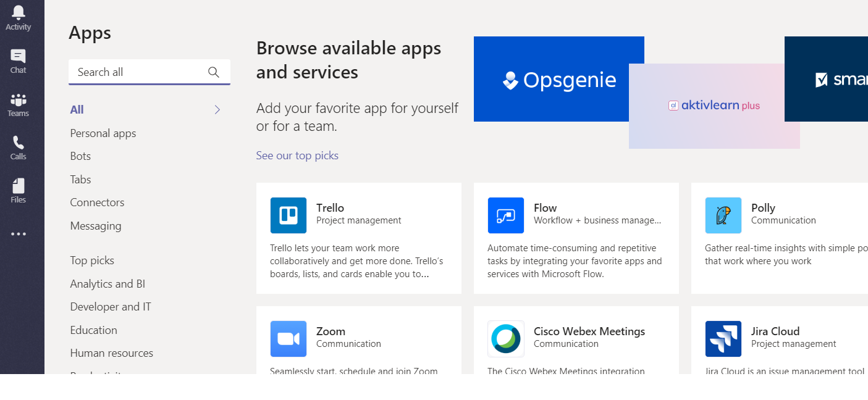Viewport: 868px width, 400px height.
Task: Open the Education category
Action: coord(93,330)
